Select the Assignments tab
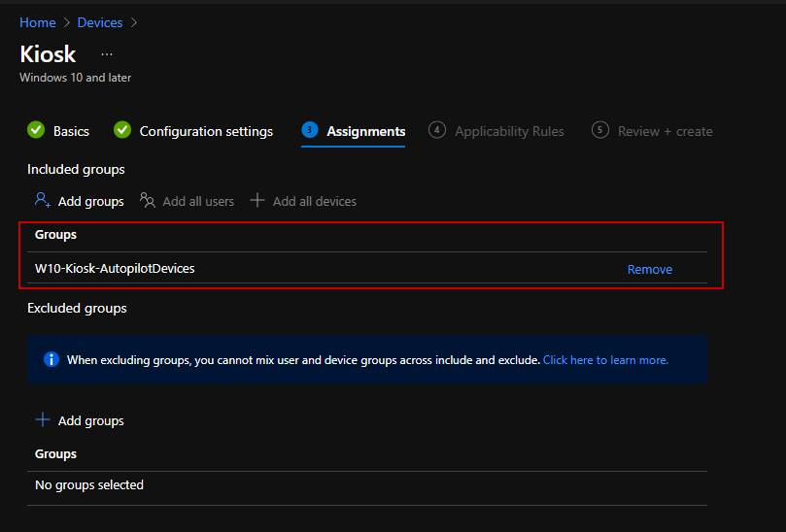This screenshot has height=532, width=786. click(365, 131)
